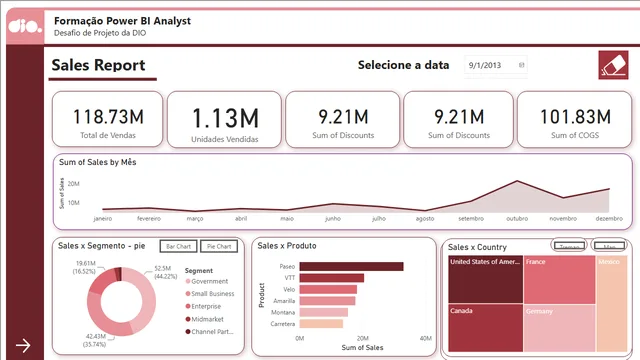This screenshot has width=640, height=360.
Task: Click the 9/1/2013 date input field
Action: coord(496,65)
